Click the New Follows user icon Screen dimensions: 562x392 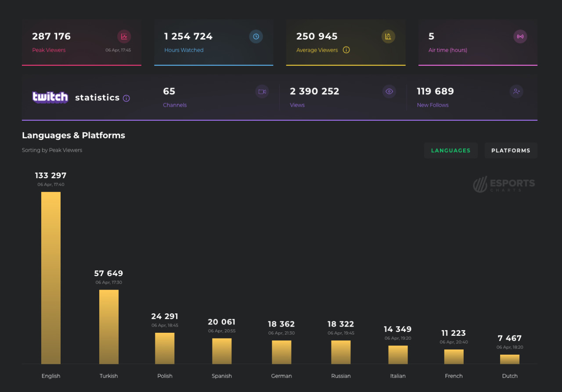coord(516,91)
